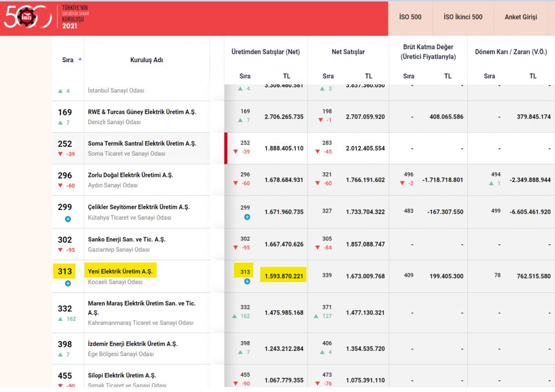
Task: Click blue plus beside 1.671.960.735 sales value
Action: tap(247, 217)
